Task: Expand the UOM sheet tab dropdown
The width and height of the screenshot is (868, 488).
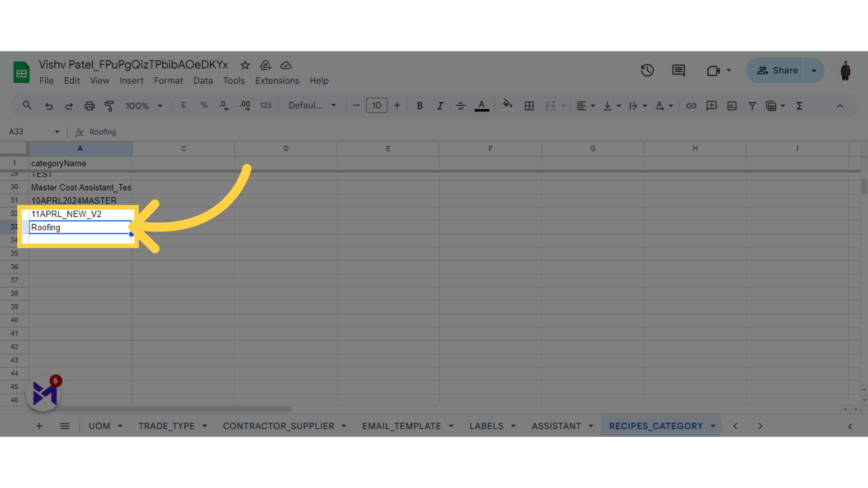Action: point(119,426)
